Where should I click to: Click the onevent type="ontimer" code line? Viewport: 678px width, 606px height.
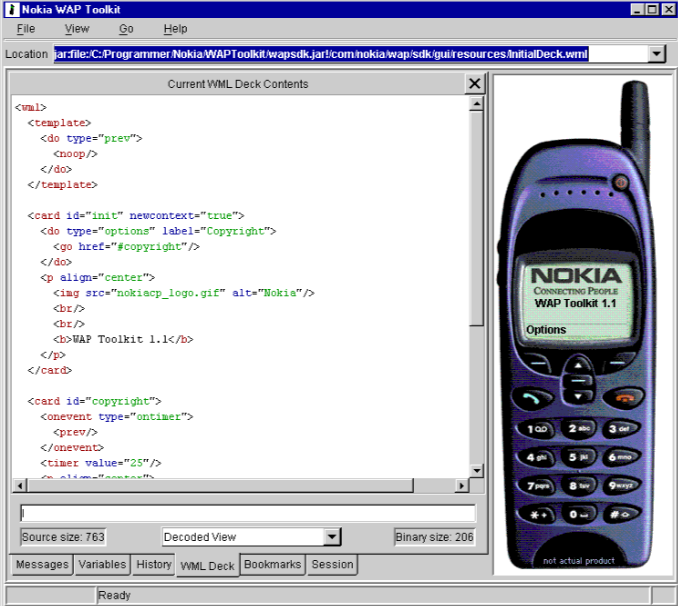tap(117, 417)
